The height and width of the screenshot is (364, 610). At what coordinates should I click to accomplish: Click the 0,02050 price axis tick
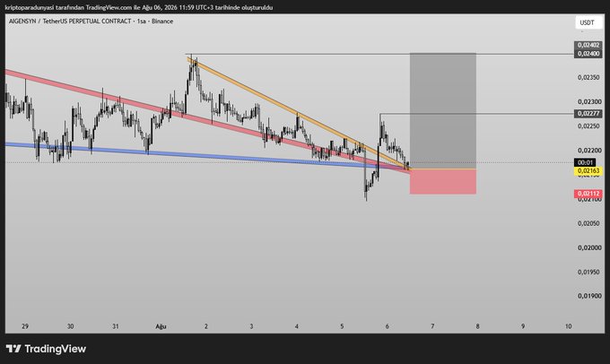pyautogui.click(x=589, y=223)
